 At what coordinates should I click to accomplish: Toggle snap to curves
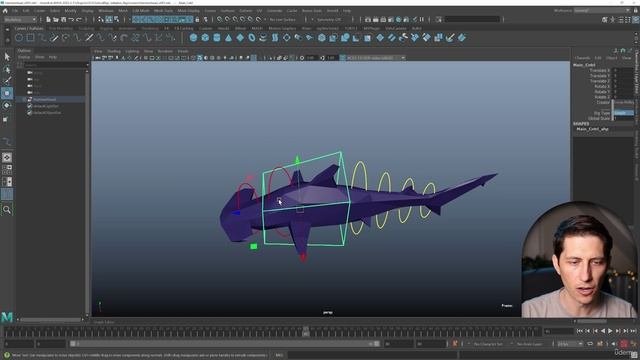(227, 19)
